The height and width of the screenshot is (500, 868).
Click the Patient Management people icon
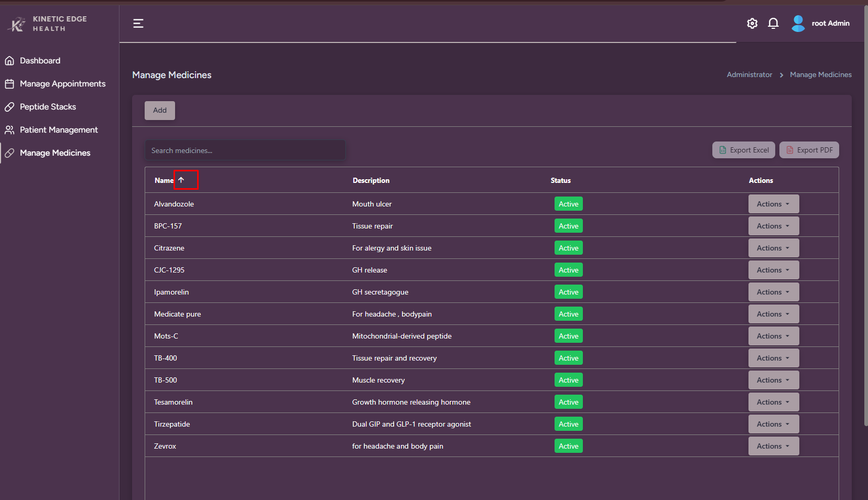tap(9, 130)
